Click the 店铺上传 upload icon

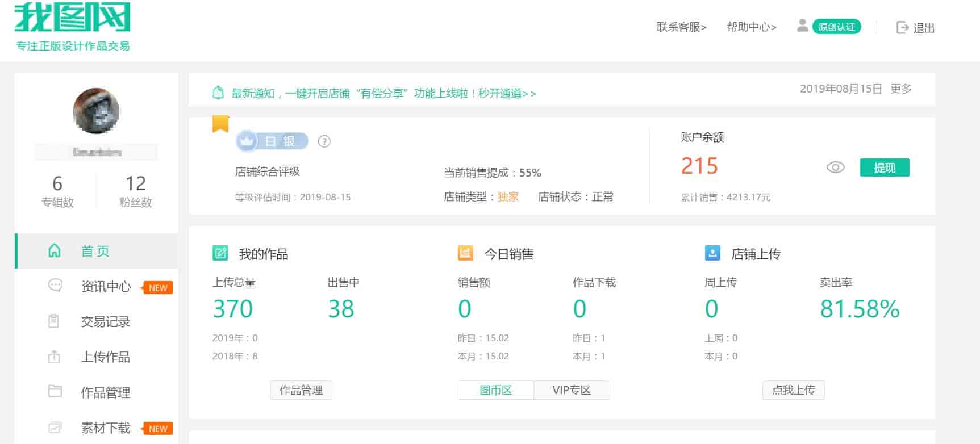tap(712, 253)
